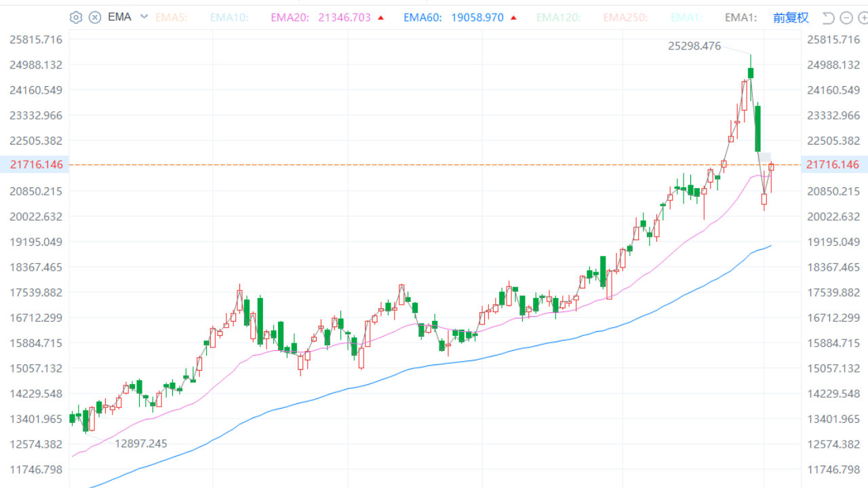868x488 pixels.
Task: Toggle the faded EMA250 line
Action: 625,18
